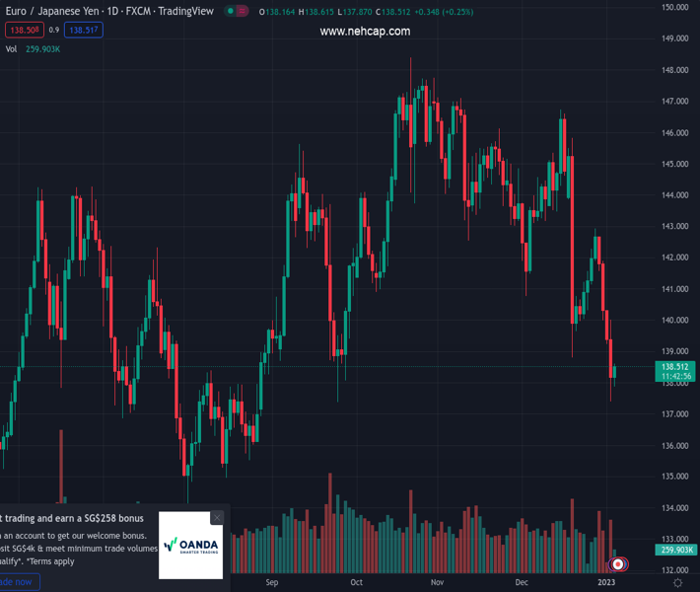Click the red sell price 138.508 button
Viewport: 700px width, 592px height.
[x=23, y=31]
